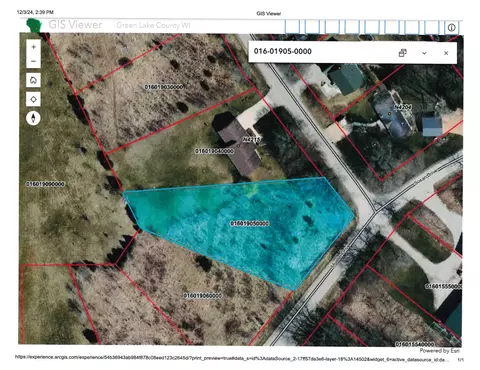Click the experience.arcgis.com URL in footer
Viewport: 480px width, 370px height.
(232, 358)
